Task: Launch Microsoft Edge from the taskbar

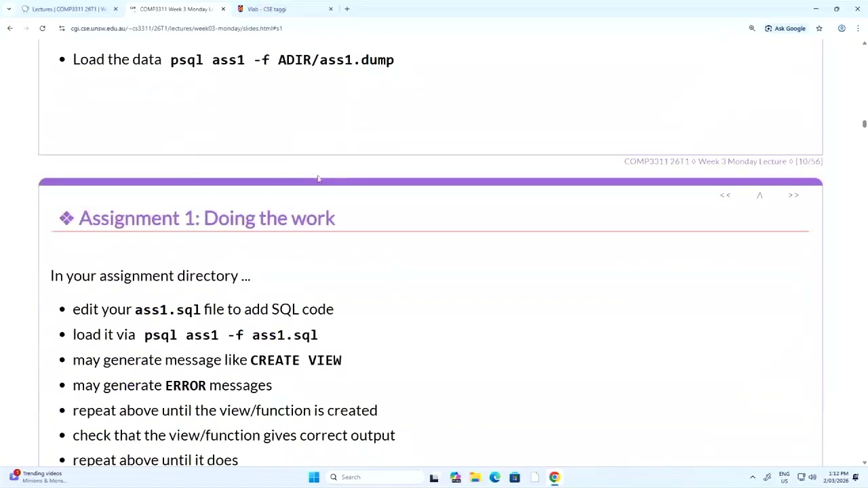Action: 495,477
